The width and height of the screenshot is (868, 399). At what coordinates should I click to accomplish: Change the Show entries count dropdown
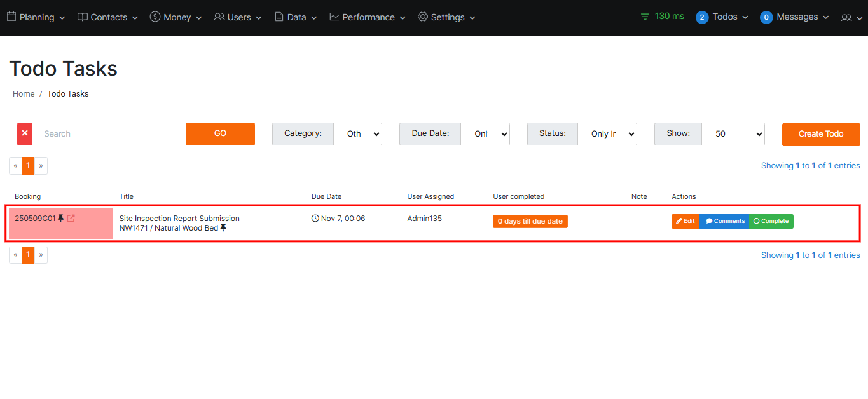[x=733, y=134]
